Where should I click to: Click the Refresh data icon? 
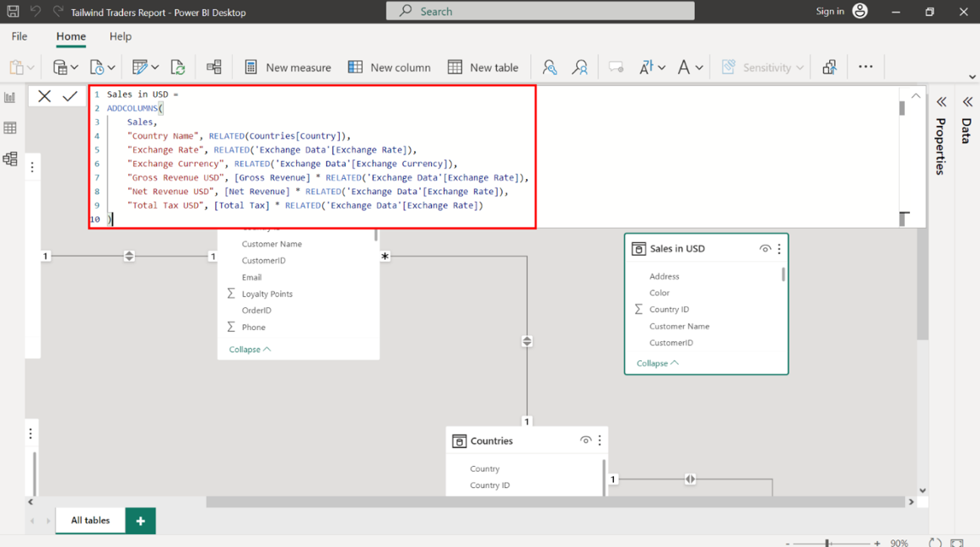[x=178, y=68]
